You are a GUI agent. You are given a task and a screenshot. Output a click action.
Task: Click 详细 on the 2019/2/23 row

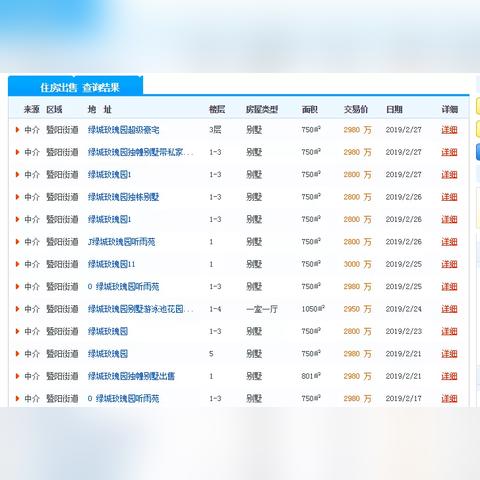tap(449, 331)
